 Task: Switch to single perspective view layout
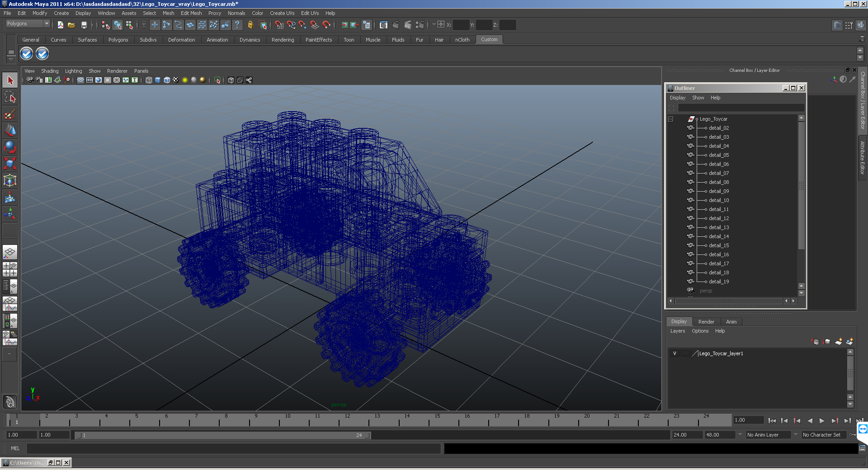click(x=10, y=252)
